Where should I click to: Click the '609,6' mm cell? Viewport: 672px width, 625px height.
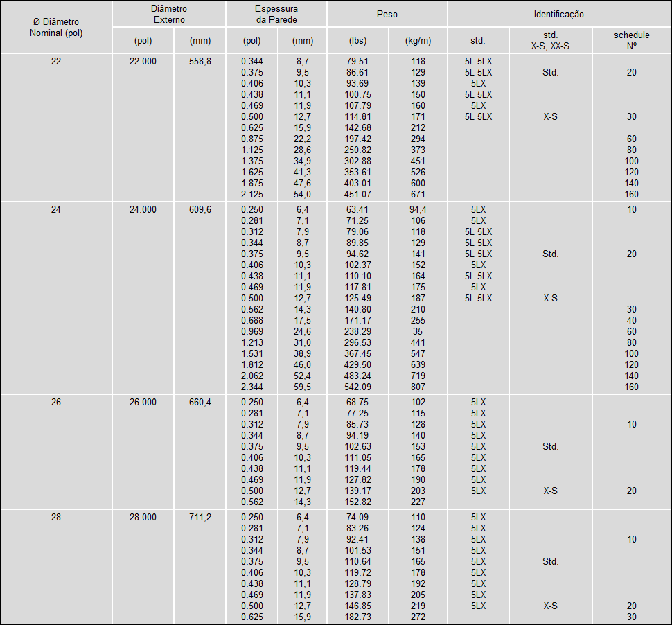[x=200, y=210]
